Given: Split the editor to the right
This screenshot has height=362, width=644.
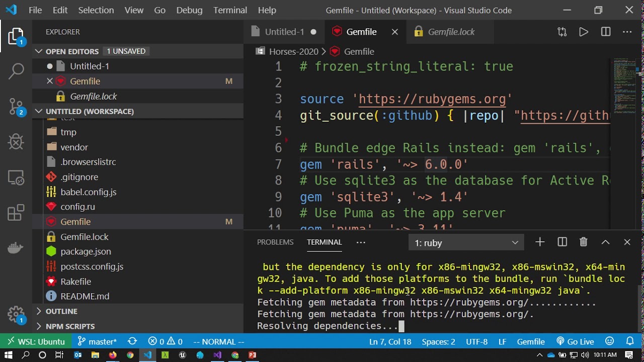Looking at the screenshot, I should click(x=606, y=32).
